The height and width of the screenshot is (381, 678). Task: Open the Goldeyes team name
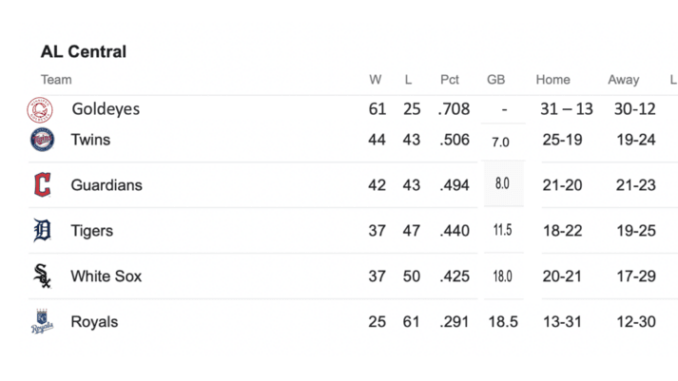click(x=106, y=109)
